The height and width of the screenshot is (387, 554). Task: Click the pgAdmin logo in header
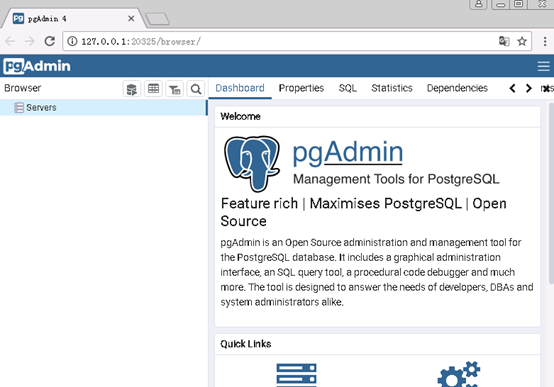pyautogui.click(x=37, y=66)
